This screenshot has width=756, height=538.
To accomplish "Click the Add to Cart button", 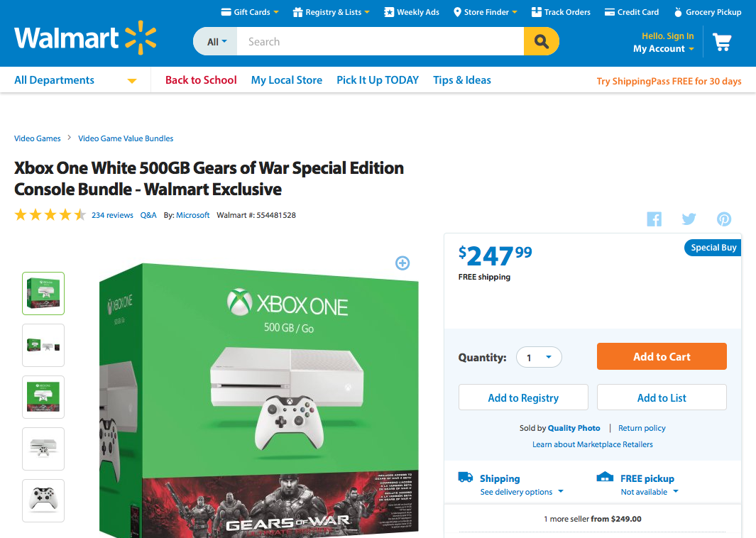I will click(662, 356).
